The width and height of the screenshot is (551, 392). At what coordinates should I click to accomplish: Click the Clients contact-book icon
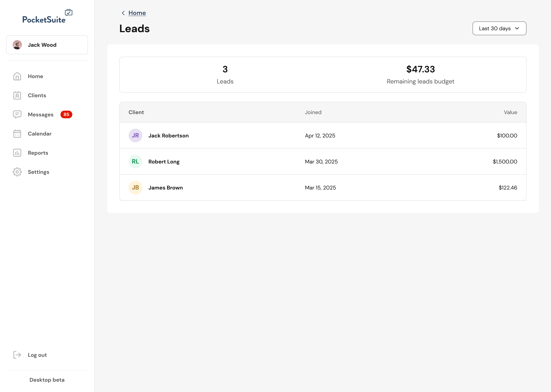[x=17, y=95]
